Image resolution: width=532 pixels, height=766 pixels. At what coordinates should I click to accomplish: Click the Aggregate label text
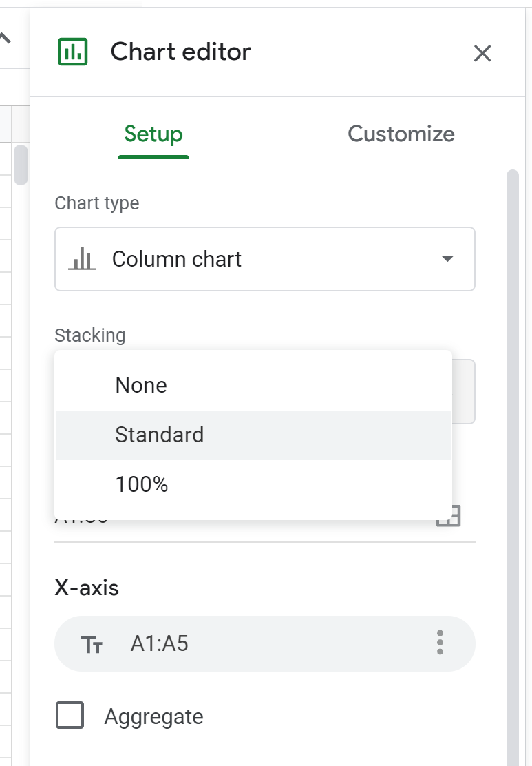click(x=153, y=716)
